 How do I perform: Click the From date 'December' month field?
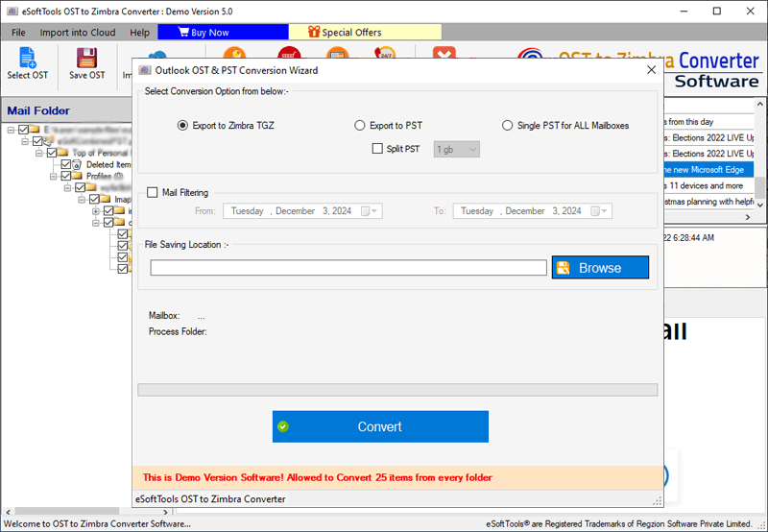point(295,211)
